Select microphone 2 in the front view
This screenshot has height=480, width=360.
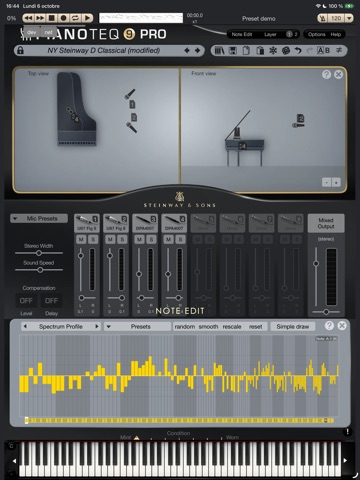pyautogui.click(x=301, y=119)
